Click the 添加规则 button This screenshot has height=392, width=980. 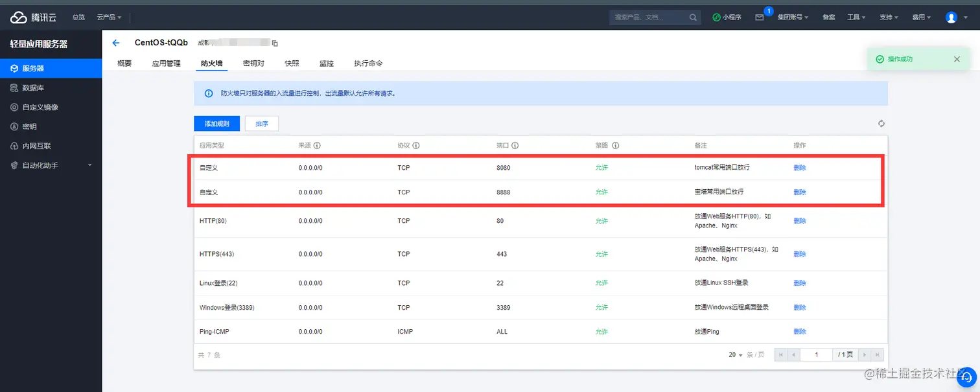(x=216, y=124)
